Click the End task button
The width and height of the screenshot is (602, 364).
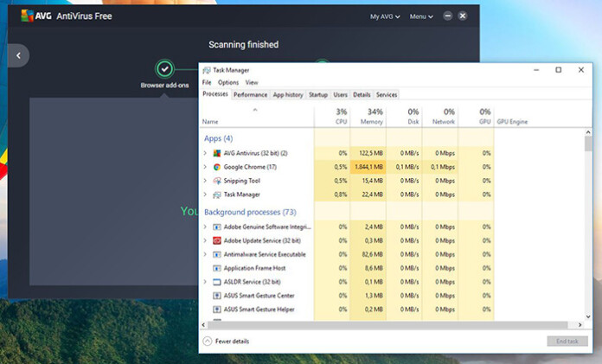567,341
